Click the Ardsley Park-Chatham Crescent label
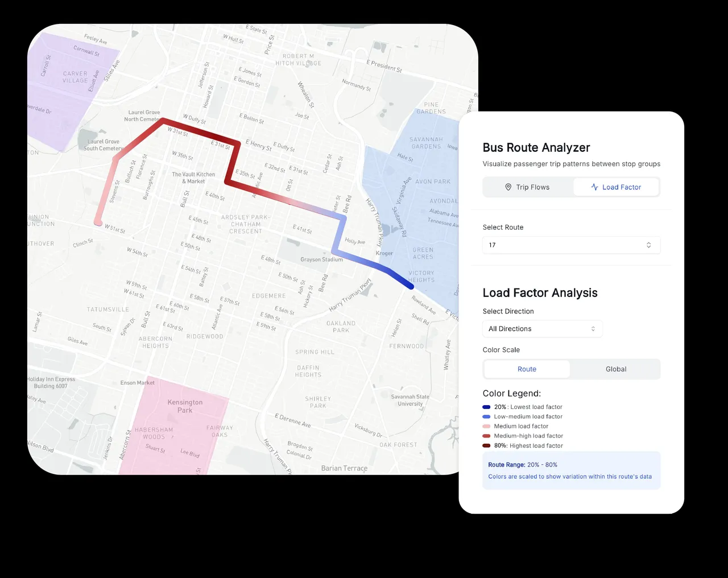 246,224
